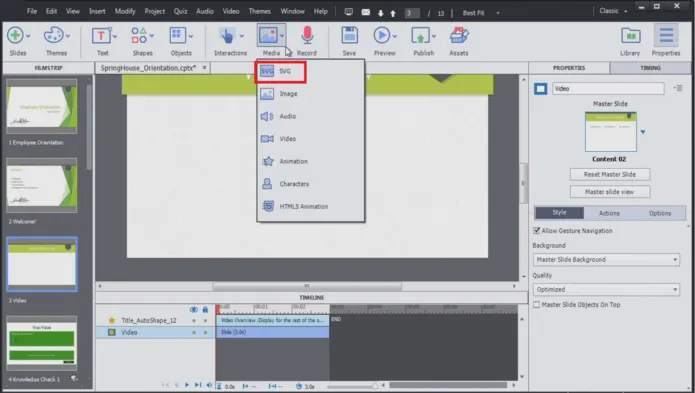Click the slide name field containing Video
The height and width of the screenshot is (393, 695).
pyautogui.click(x=608, y=89)
